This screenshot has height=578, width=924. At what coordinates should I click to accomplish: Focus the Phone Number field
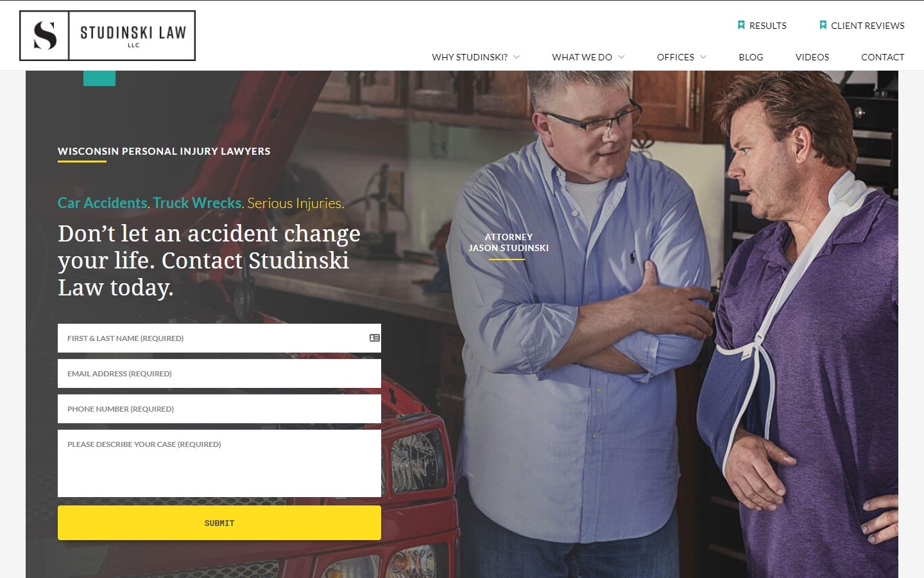[x=219, y=408]
